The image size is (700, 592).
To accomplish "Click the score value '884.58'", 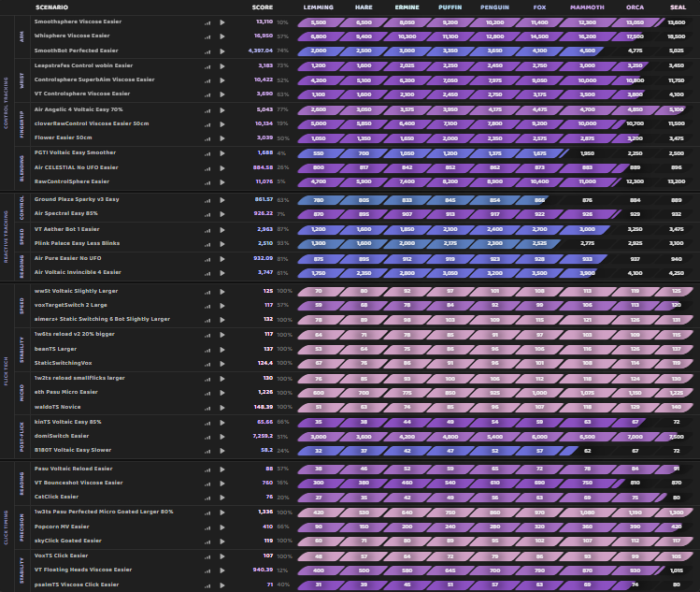I will pos(263,167).
